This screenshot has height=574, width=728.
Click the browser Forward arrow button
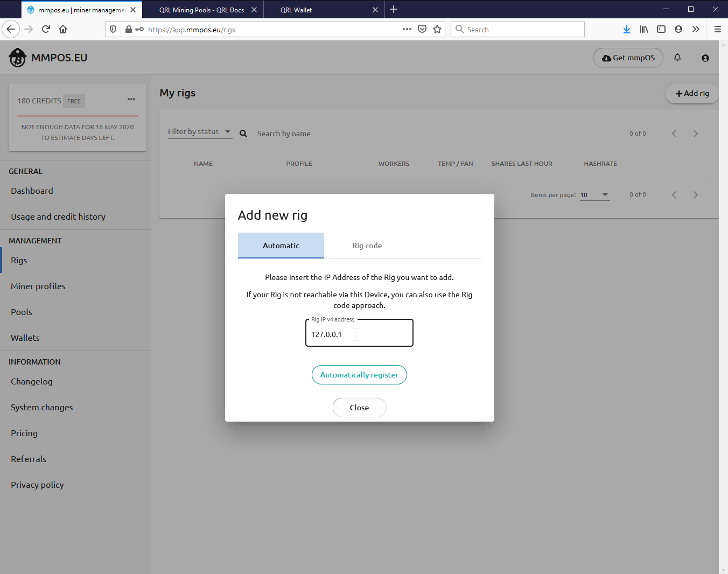click(29, 29)
